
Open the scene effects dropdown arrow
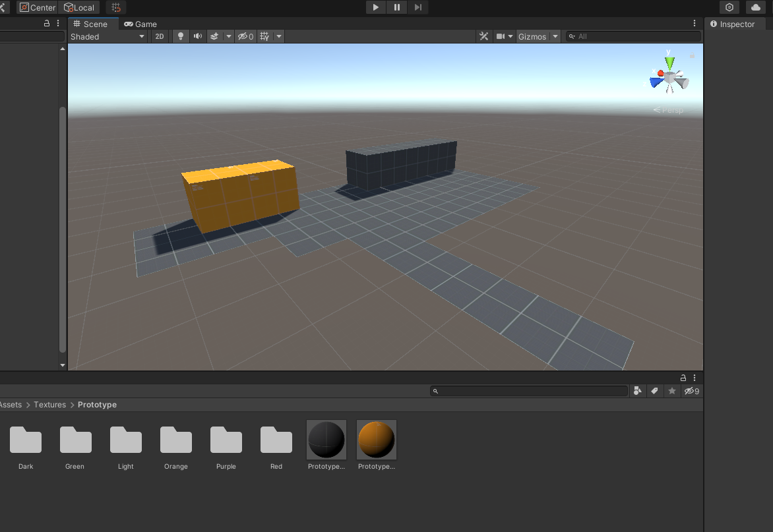[x=229, y=36]
